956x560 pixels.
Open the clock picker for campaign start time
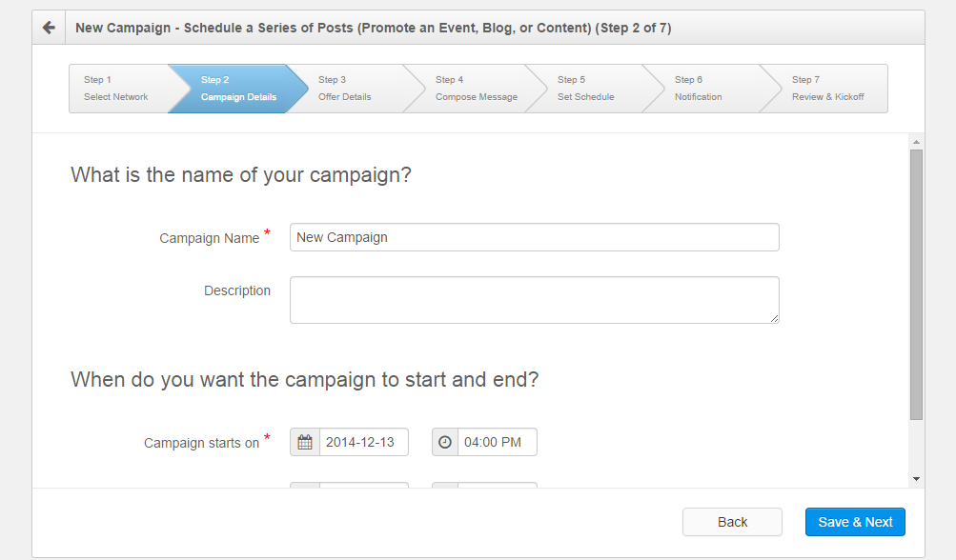(x=444, y=442)
